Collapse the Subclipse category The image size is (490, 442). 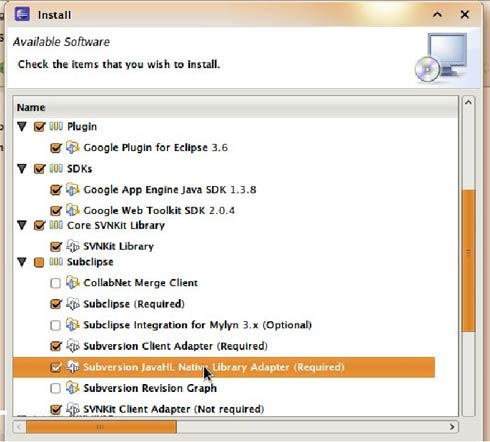tap(22, 262)
